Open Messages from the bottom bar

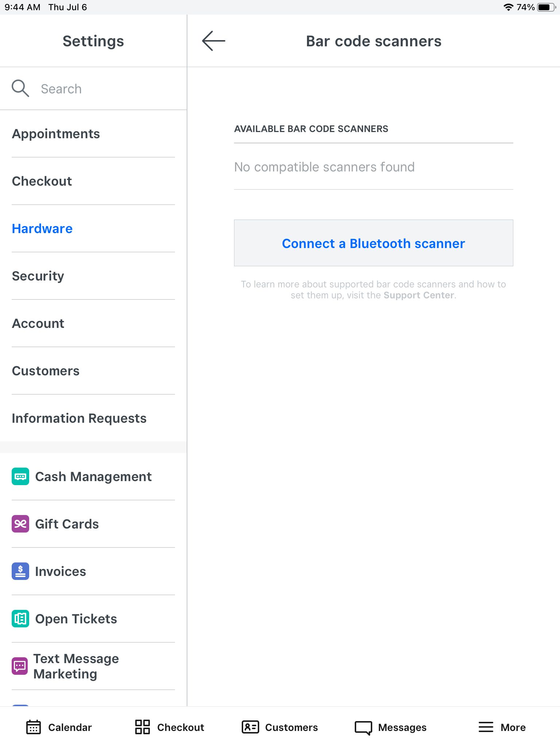click(390, 727)
